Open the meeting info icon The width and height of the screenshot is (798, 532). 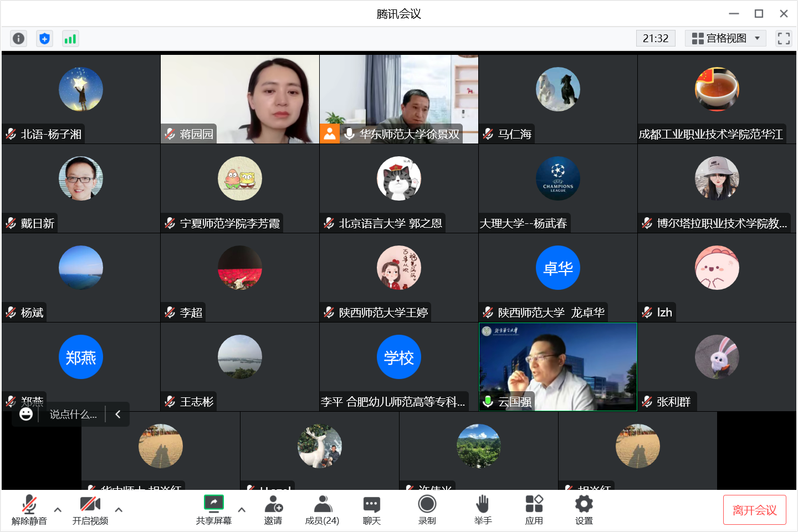point(18,38)
